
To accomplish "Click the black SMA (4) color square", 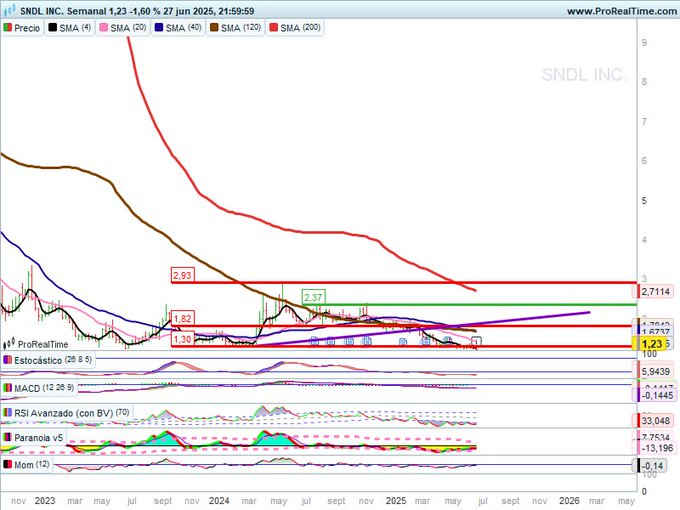I will (x=52, y=28).
